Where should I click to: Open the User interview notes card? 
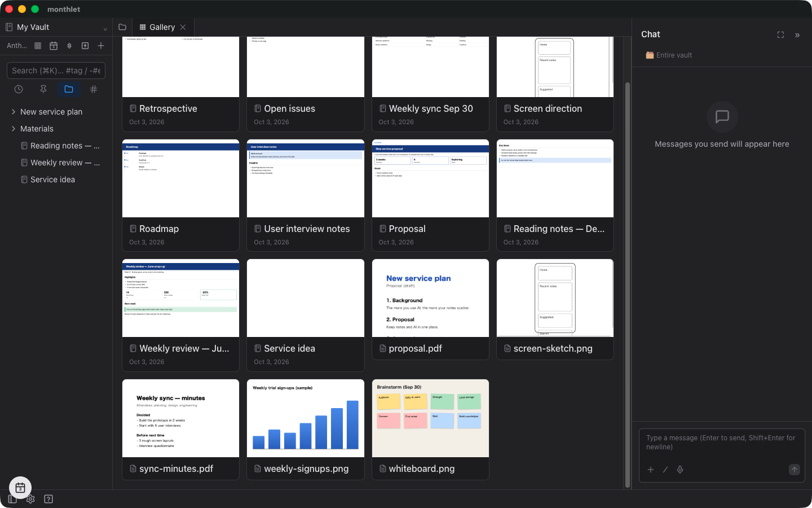click(306, 195)
